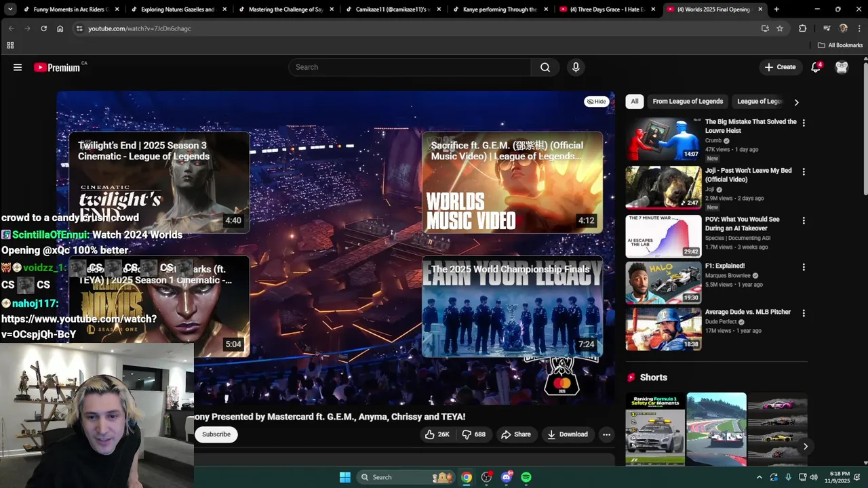The height and width of the screenshot is (488, 868).
Task: Open Discord from the taskbar
Action: 506,477
